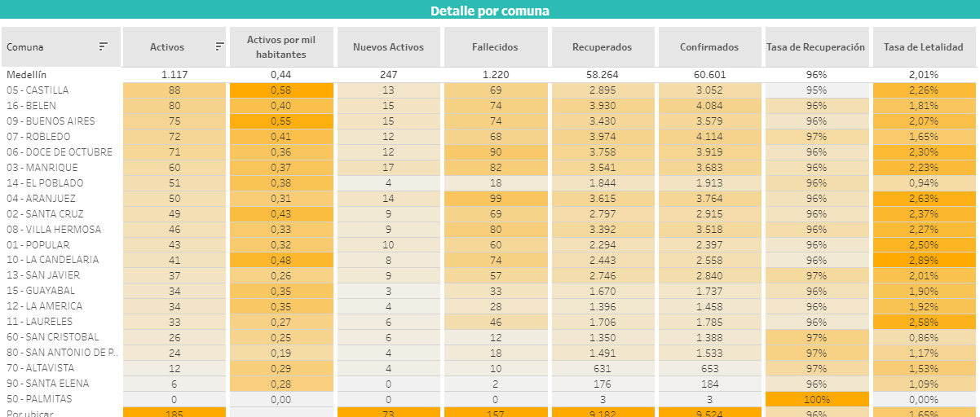Click the 99 Fallecidos cell for Aranjuez

click(495, 199)
